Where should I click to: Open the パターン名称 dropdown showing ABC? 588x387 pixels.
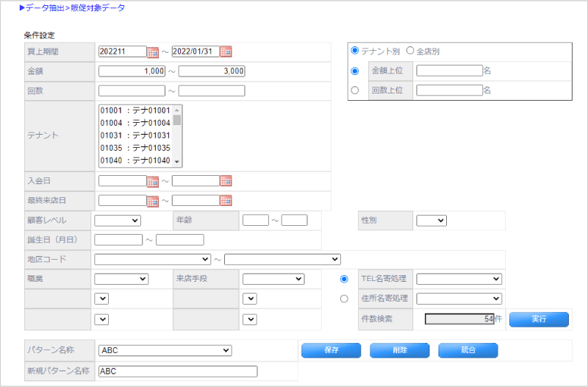(165, 350)
